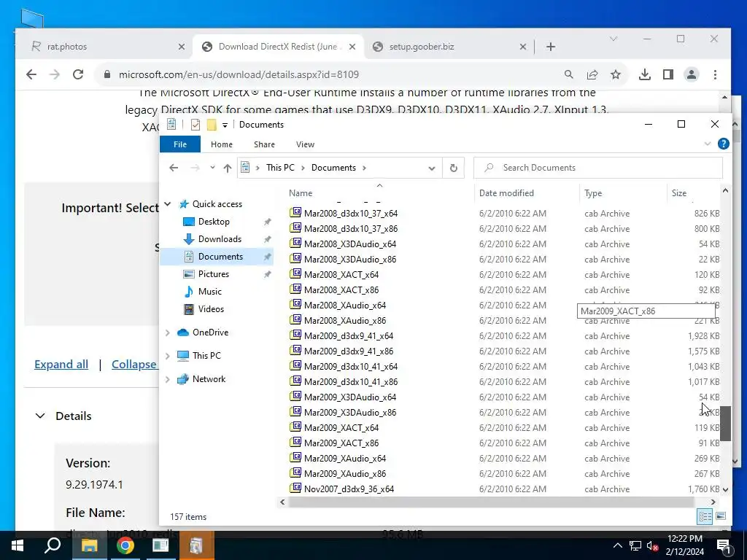Click the Explorer Properties quick access icon

196,125
